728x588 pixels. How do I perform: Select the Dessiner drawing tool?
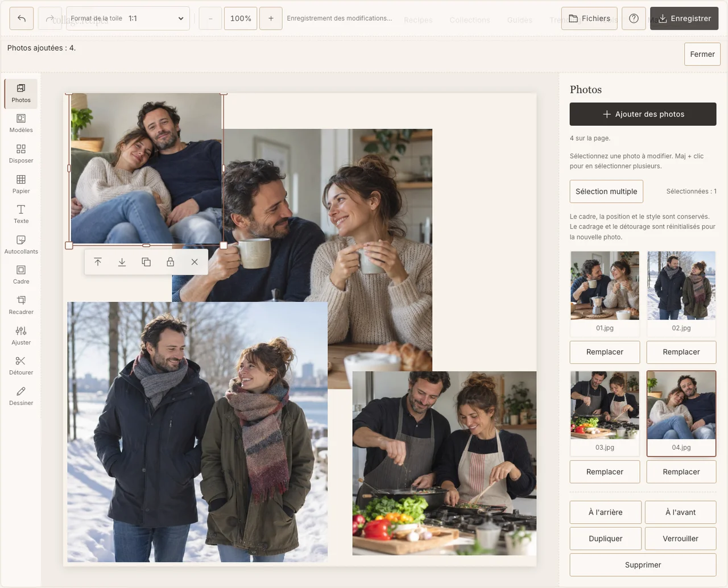tap(21, 396)
